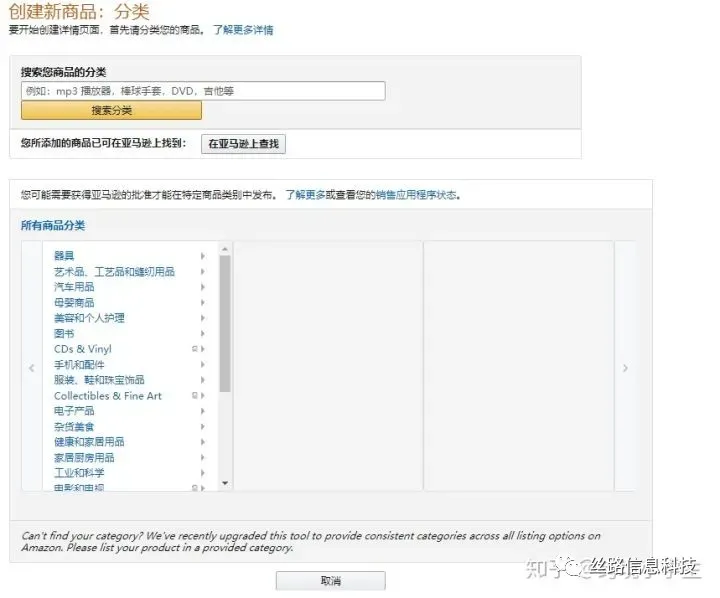The width and height of the screenshot is (720, 598).
Task: Expand the 器具 category arrow
Action: point(202,256)
